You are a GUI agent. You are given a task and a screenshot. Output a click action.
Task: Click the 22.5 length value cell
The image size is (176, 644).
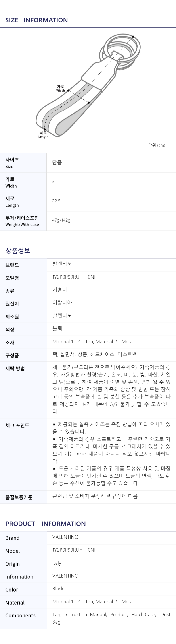click(x=56, y=201)
